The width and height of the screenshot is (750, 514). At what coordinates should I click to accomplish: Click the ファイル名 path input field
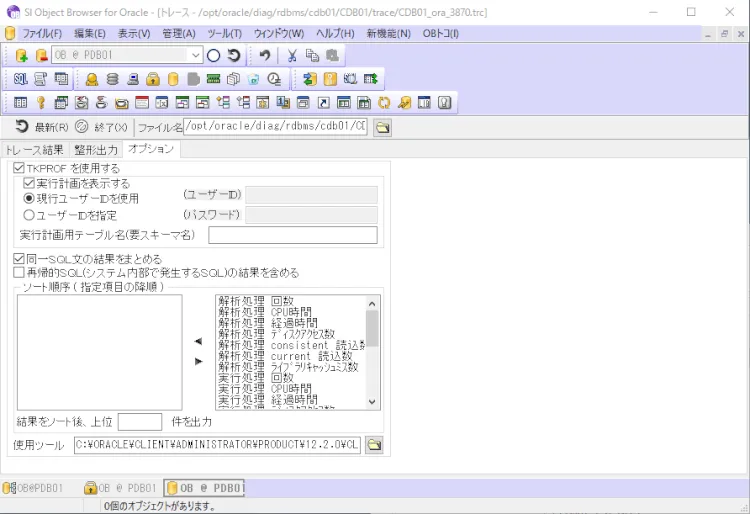pyautogui.click(x=275, y=126)
